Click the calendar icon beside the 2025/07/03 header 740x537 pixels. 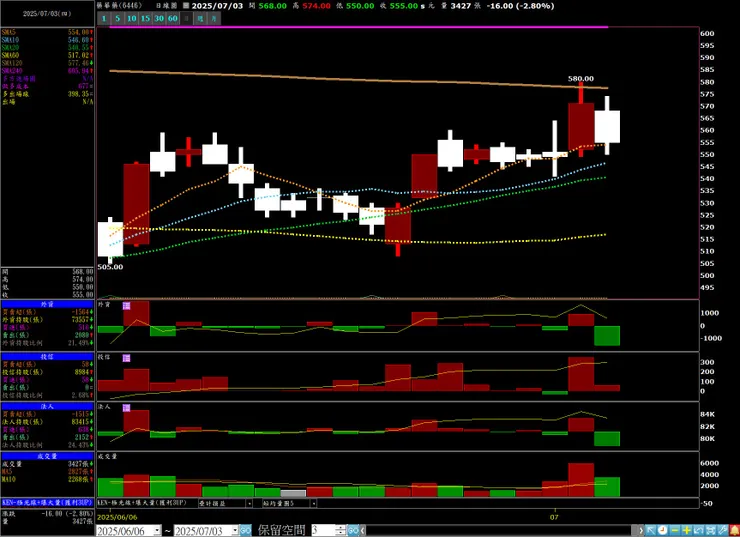coord(186,6)
